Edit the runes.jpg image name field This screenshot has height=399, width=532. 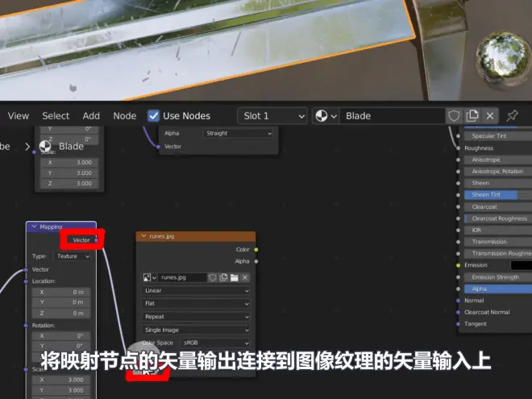(182, 277)
